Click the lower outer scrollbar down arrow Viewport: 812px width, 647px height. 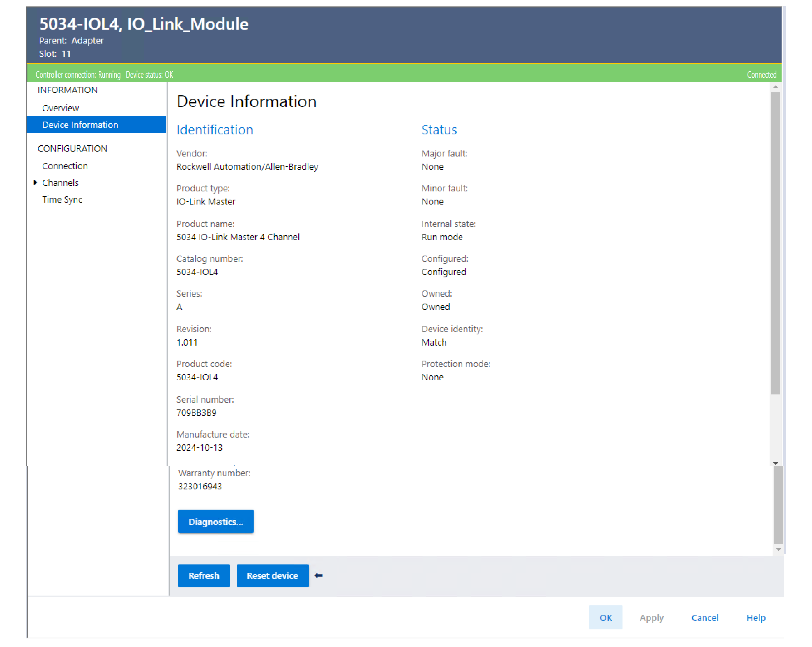tap(779, 550)
